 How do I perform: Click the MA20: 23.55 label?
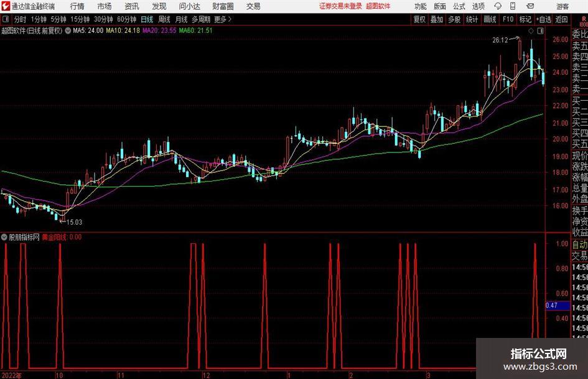tap(159, 30)
